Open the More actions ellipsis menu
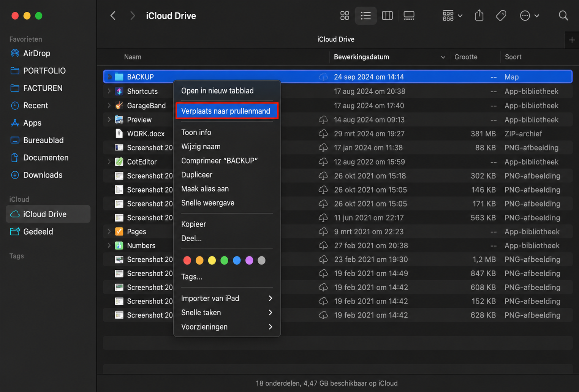579x392 pixels. click(529, 16)
